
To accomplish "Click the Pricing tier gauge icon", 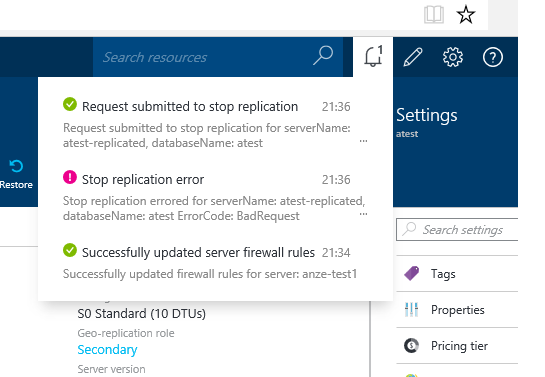I will click(x=412, y=345).
